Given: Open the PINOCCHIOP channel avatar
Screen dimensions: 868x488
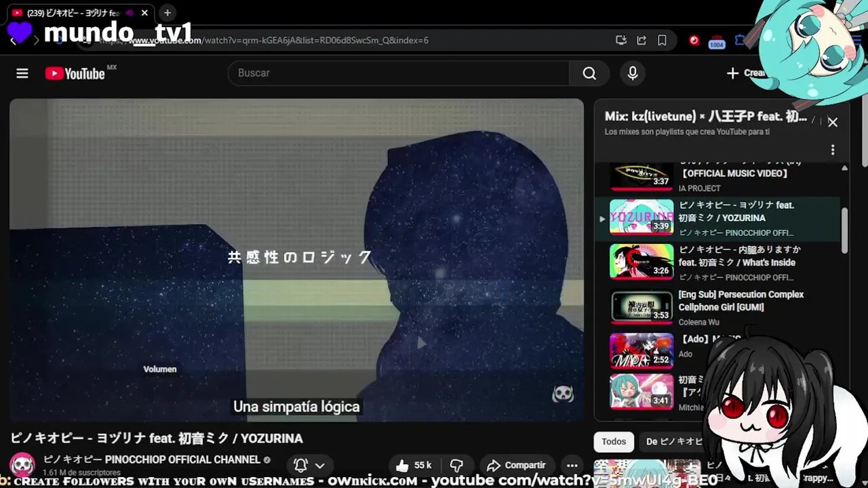Looking at the screenshot, I should coord(22,465).
